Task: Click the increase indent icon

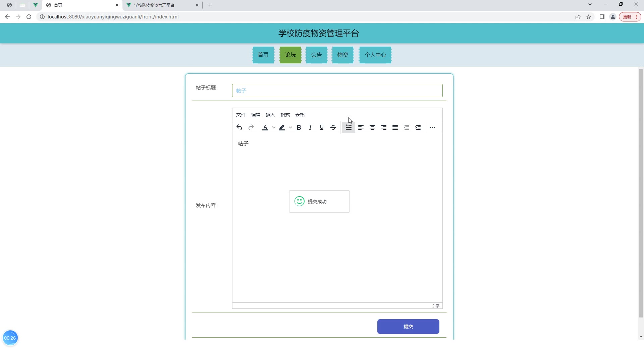Action: pyautogui.click(x=418, y=127)
